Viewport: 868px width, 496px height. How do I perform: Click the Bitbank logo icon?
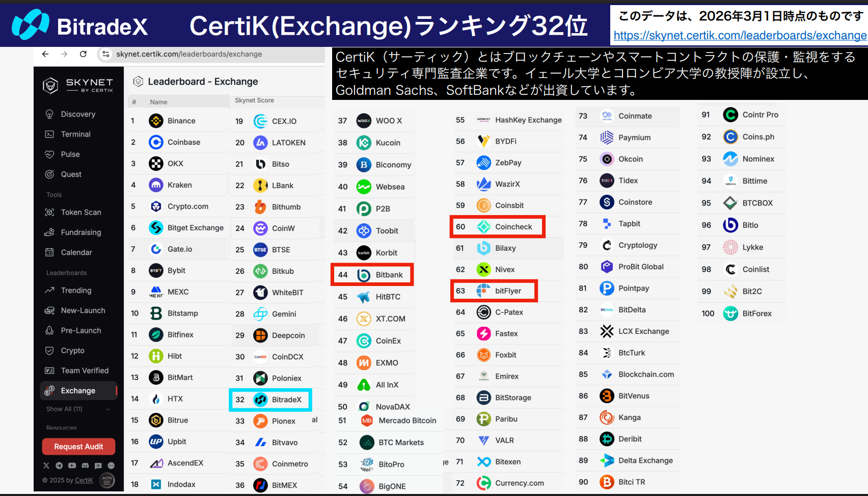[364, 275]
